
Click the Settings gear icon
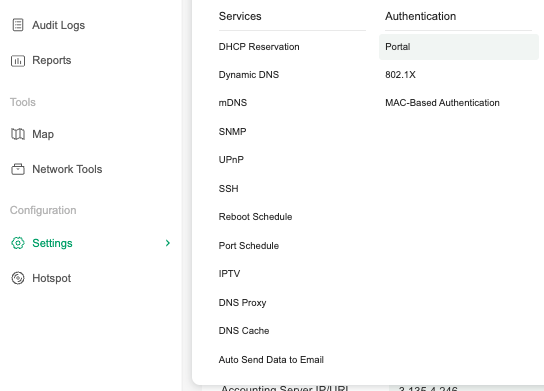tap(18, 243)
